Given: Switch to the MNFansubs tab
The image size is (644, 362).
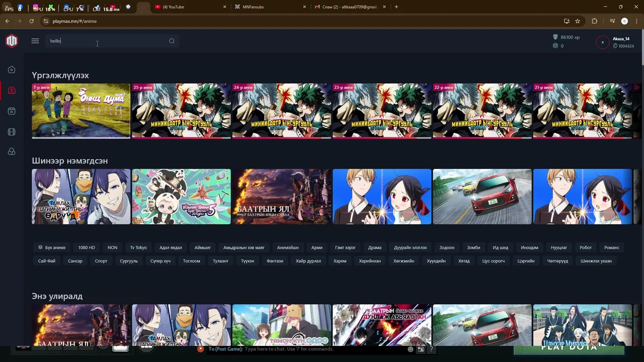Looking at the screenshot, I should pos(270,7).
